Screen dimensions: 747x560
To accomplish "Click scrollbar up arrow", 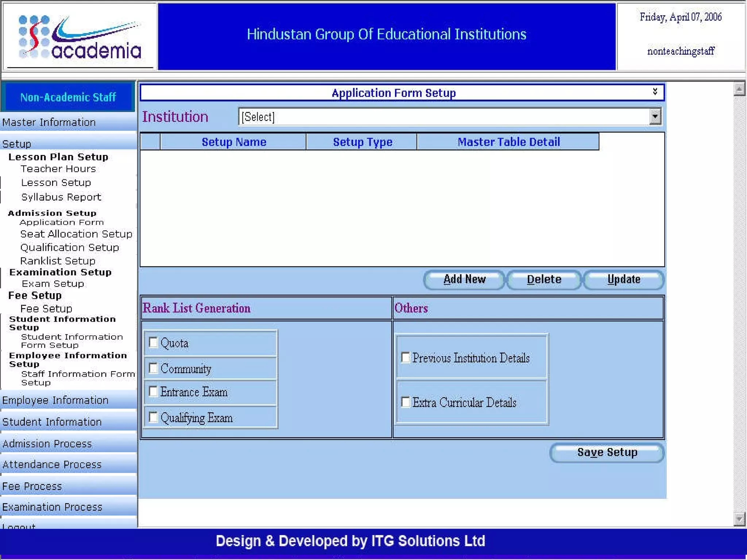I will point(739,89).
